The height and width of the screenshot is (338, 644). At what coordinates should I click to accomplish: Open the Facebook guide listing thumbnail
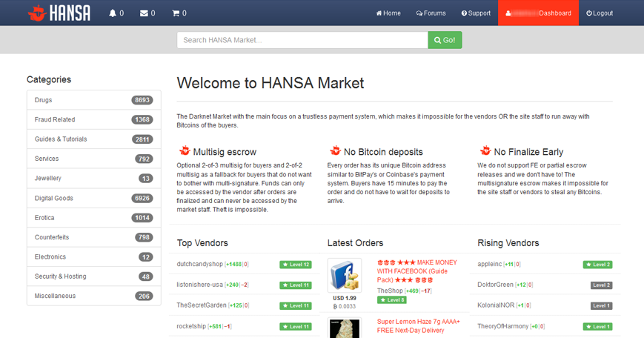(x=345, y=275)
